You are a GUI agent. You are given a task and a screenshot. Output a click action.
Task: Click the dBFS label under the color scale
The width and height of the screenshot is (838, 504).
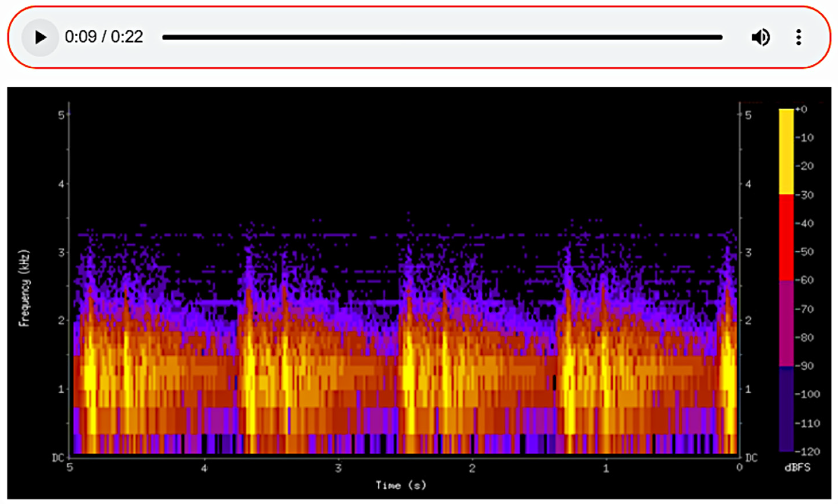click(797, 468)
